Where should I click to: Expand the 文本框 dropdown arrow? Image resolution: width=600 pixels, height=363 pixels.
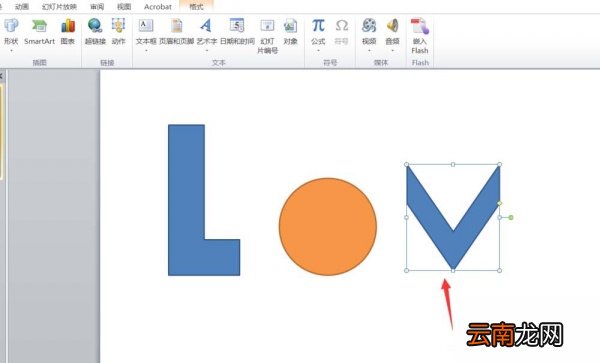tap(146, 50)
